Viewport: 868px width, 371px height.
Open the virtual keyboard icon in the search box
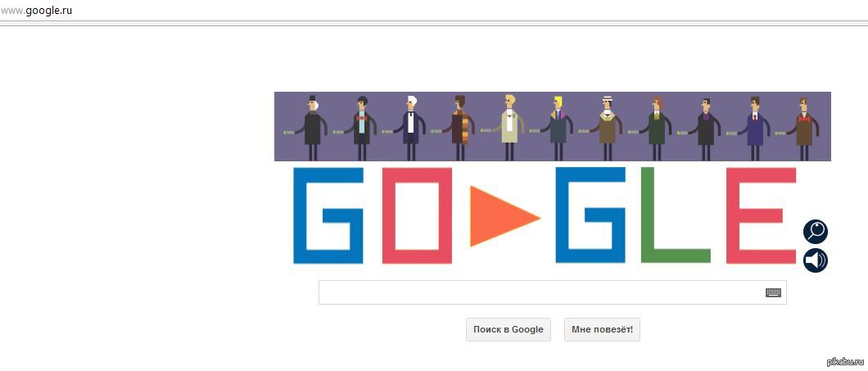point(773,292)
